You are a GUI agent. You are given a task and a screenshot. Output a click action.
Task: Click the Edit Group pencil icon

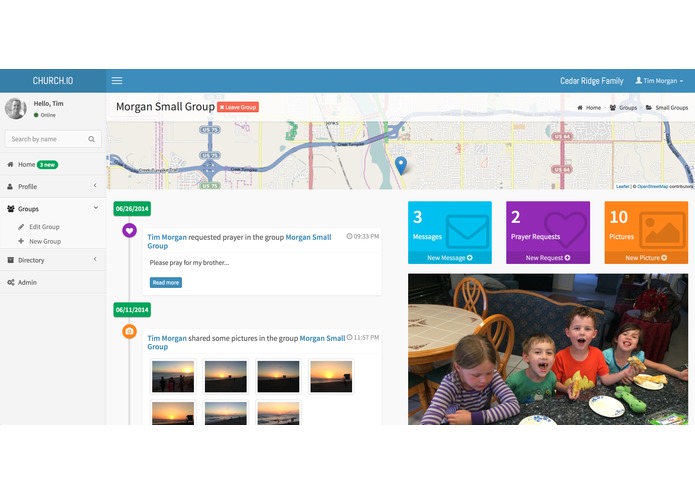[x=21, y=226]
